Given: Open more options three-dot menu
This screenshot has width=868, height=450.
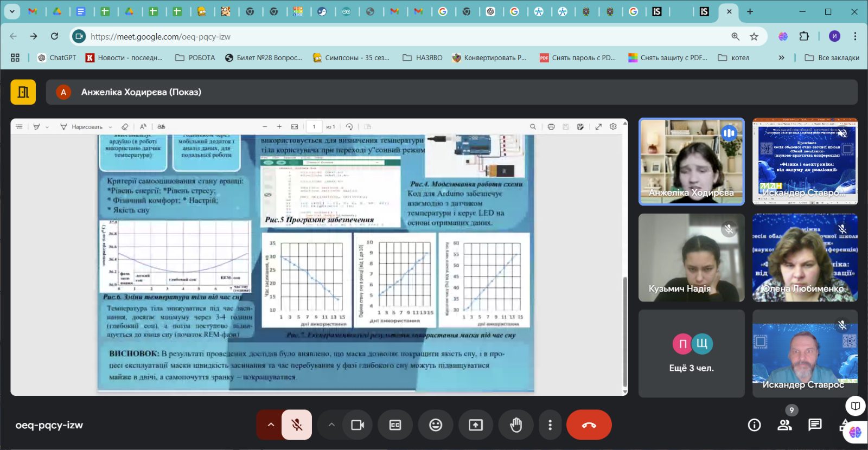Looking at the screenshot, I should click(550, 425).
